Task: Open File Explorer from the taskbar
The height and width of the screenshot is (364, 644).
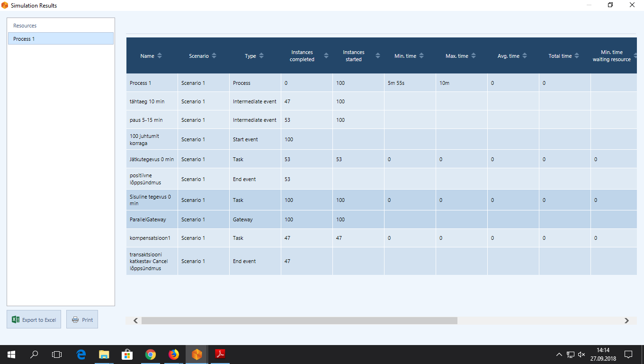Action: coord(104,355)
